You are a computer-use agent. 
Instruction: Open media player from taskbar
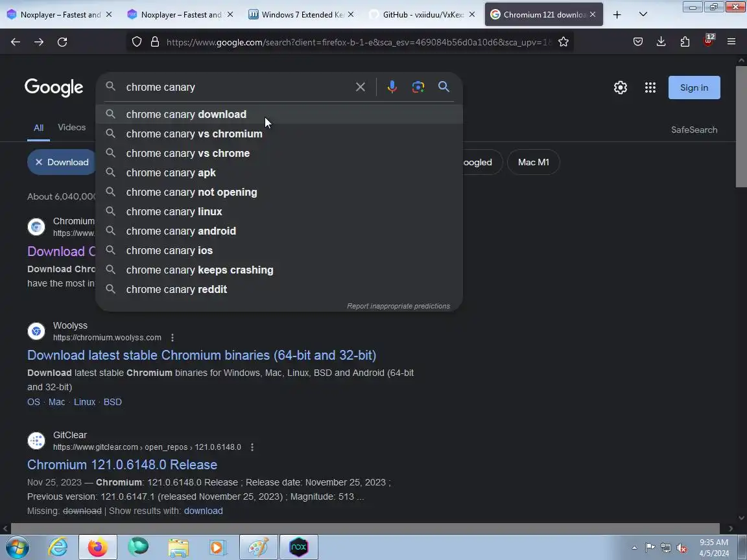point(218,548)
